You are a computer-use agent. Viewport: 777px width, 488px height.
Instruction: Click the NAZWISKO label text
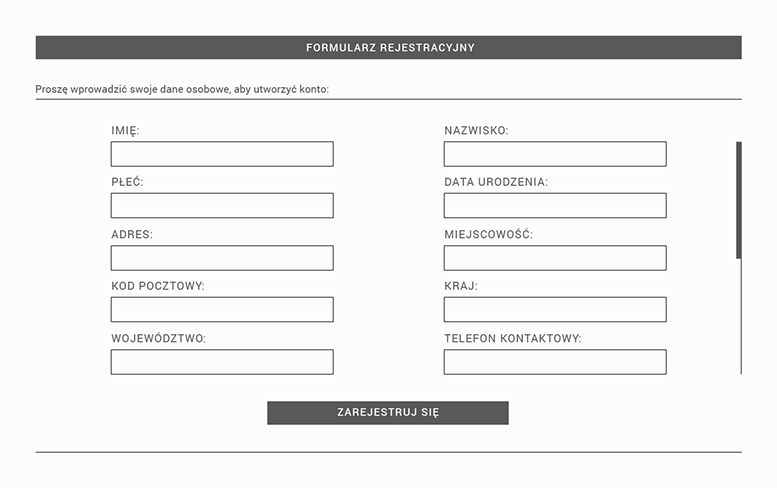coord(476,131)
